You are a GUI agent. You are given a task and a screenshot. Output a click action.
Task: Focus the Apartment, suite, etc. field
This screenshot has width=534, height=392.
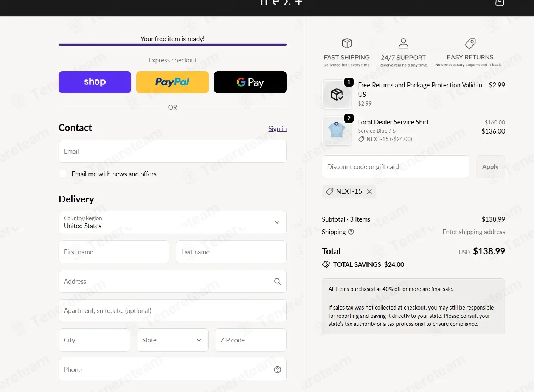click(x=172, y=311)
